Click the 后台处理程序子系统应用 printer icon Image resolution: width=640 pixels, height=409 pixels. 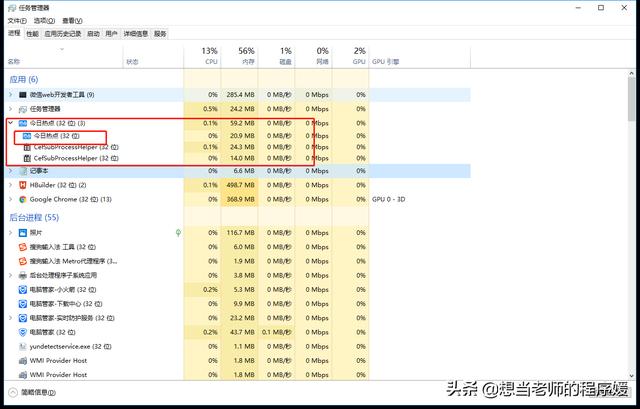tap(23, 276)
